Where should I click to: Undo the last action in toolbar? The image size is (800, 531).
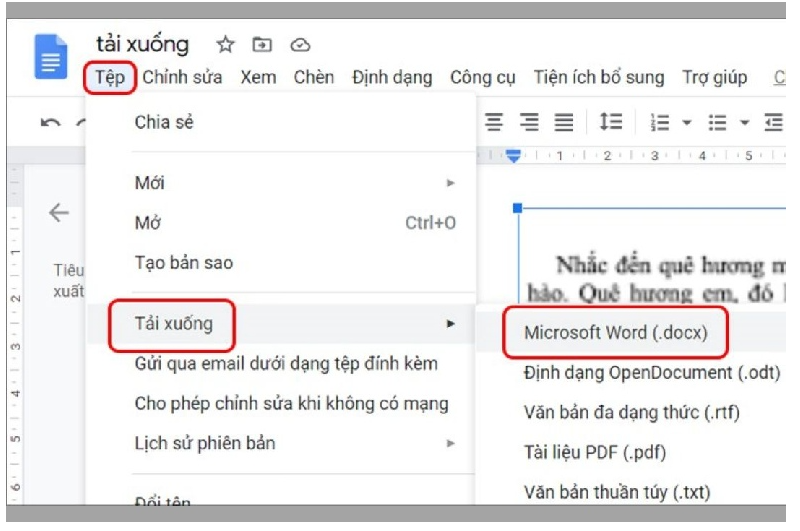[x=50, y=122]
